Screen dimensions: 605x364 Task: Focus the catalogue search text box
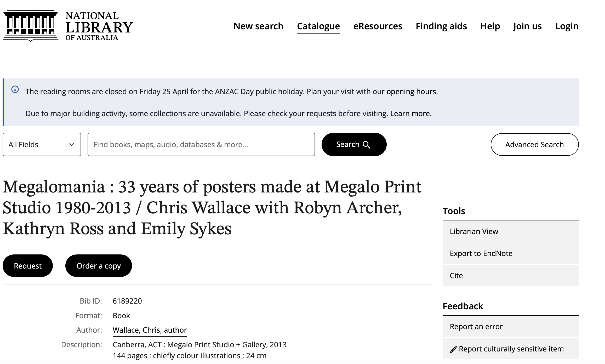click(201, 145)
